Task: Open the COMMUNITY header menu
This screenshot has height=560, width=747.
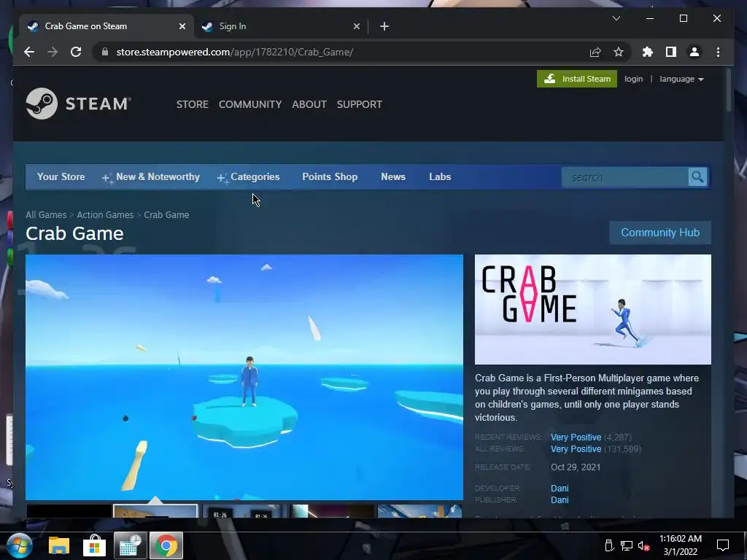Action: 250,104
